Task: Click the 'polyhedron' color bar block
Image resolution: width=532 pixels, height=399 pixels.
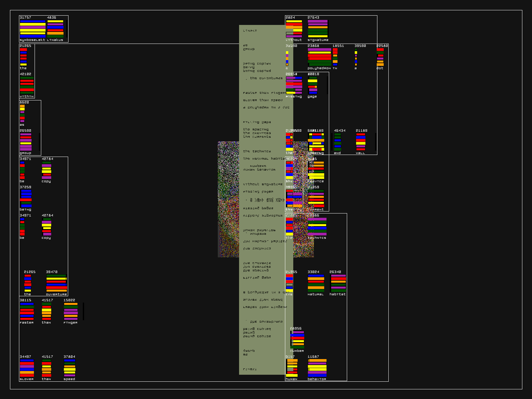Action: coord(319,57)
